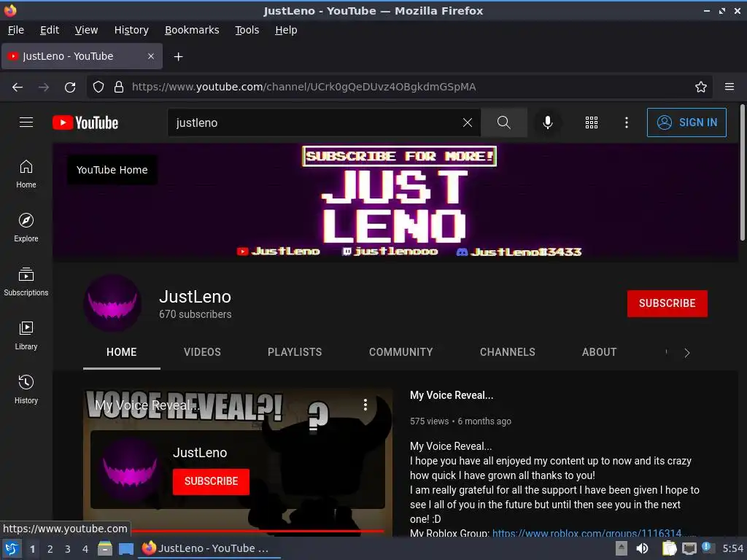Image resolution: width=747 pixels, height=560 pixels.
Task: Click the clipboard tray icon
Action: click(x=669, y=548)
